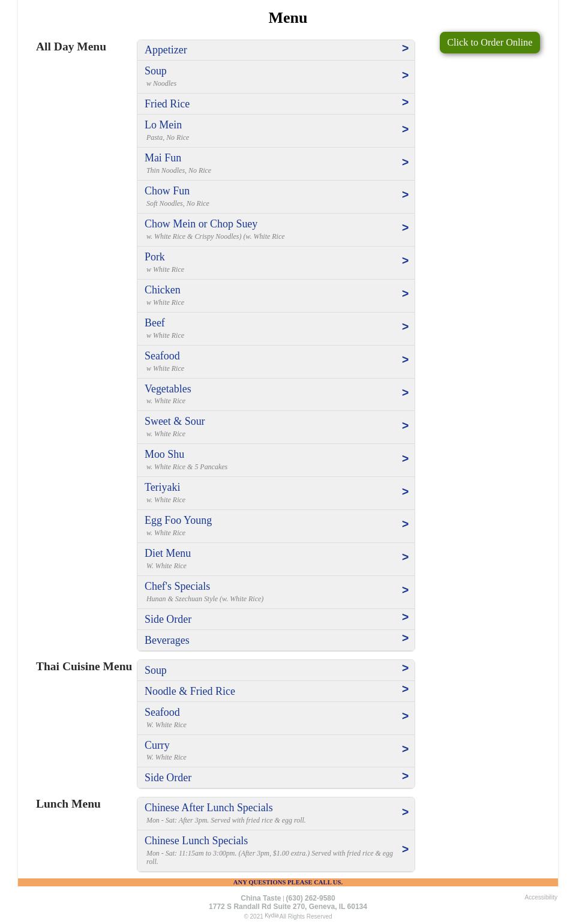Select Noodle & Fried Rice under Thai Cuisine
The image size is (567, 924).
click(x=276, y=691)
